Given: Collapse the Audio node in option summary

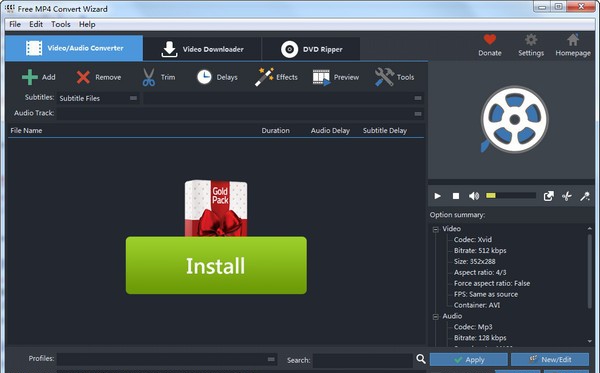Looking at the screenshot, I should [x=435, y=317].
